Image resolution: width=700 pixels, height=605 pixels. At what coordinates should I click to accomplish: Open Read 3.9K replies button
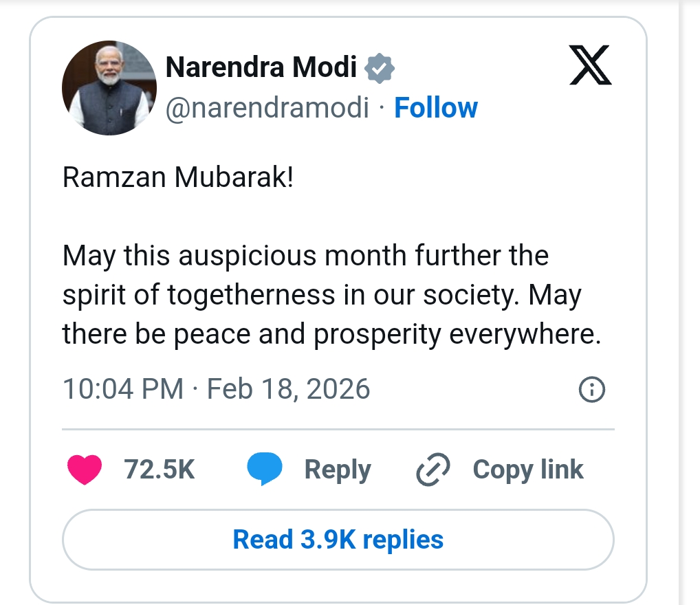point(338,540)
